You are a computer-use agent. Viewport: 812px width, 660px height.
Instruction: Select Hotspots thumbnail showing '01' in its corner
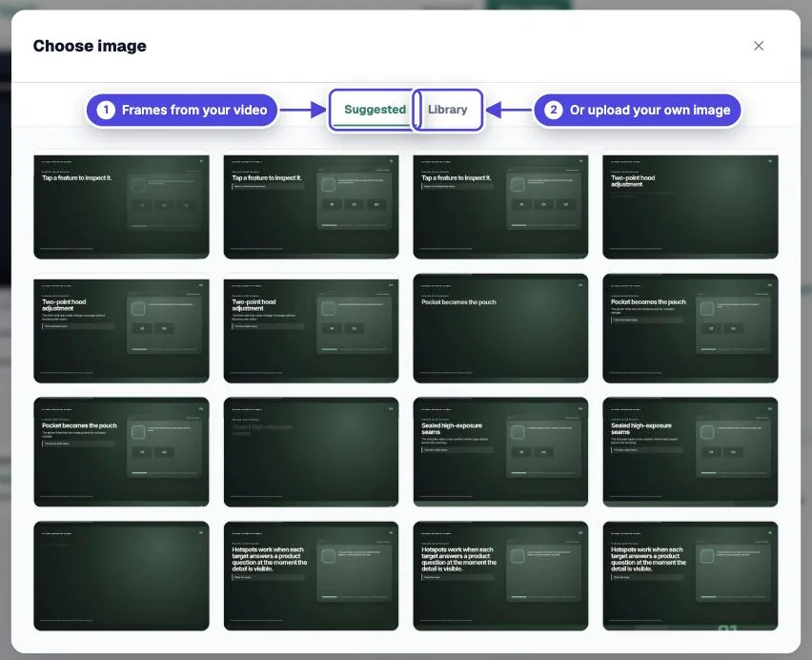[x=690, y=575]
